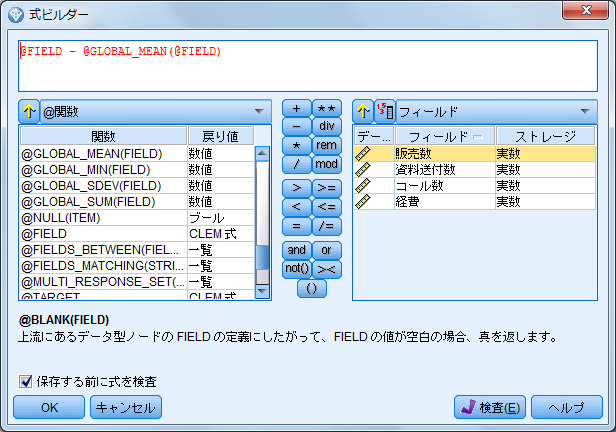
Task: Sort by the ストレージ column header
Action: pyautogui.click(x=545, y=136)
